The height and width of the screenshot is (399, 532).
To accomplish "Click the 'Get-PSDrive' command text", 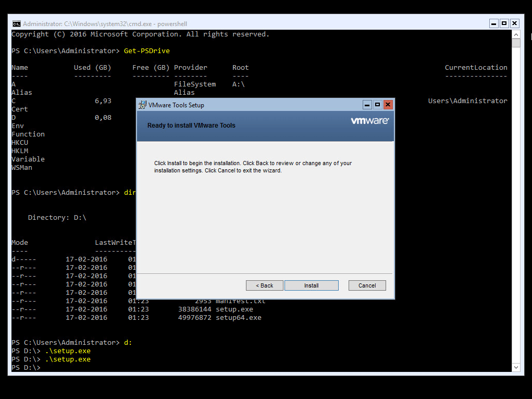I will point(146,51).
